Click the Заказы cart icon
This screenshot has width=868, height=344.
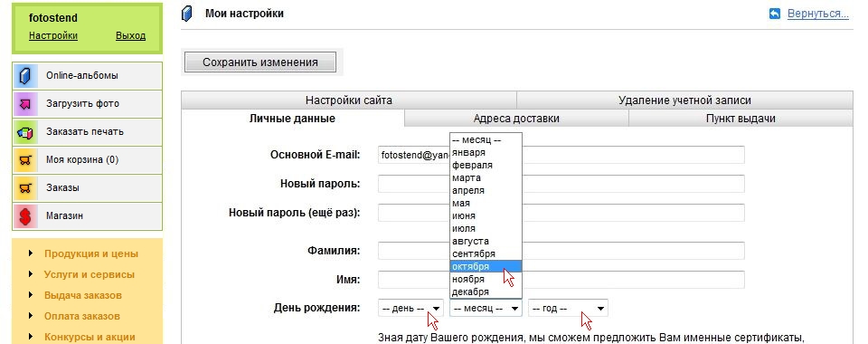coord(25,188)
